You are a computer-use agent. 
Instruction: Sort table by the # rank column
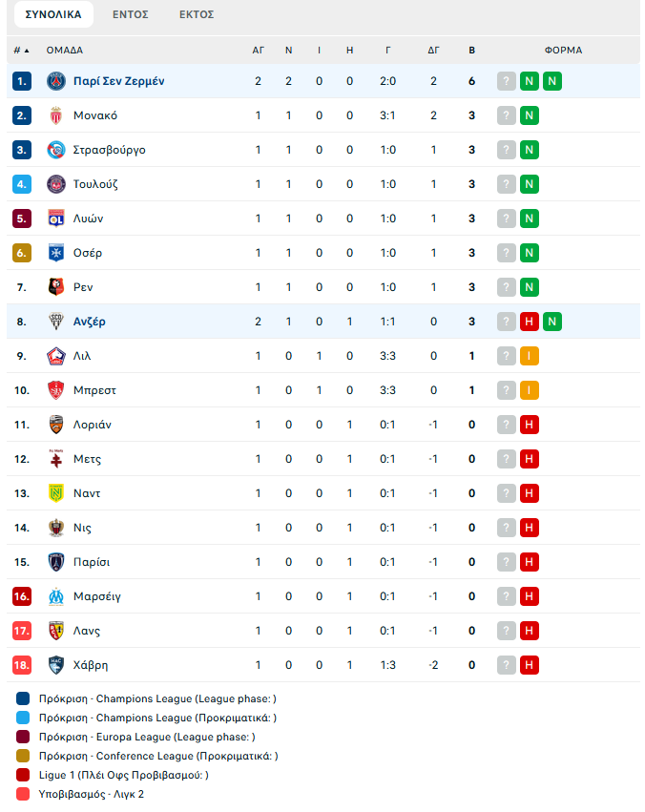click(x=21, y=51)
